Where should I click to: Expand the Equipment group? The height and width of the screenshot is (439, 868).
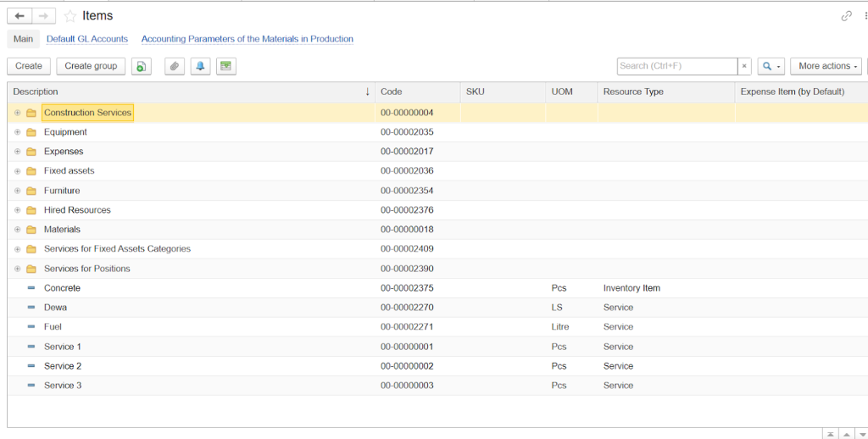(x=17, y=131)
